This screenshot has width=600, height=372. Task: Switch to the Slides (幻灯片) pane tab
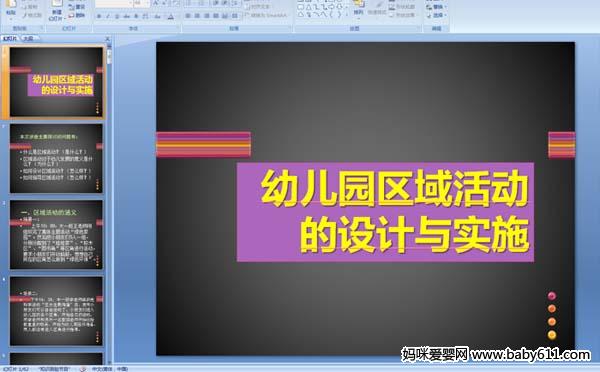tap(10, 38)
